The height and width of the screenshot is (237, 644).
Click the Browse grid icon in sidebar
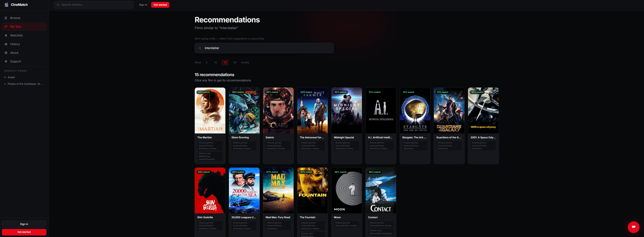[x=6, y=18]
